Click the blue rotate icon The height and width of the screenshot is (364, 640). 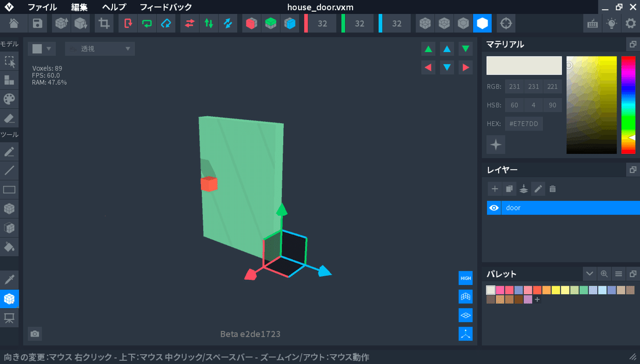coord(166,23)
